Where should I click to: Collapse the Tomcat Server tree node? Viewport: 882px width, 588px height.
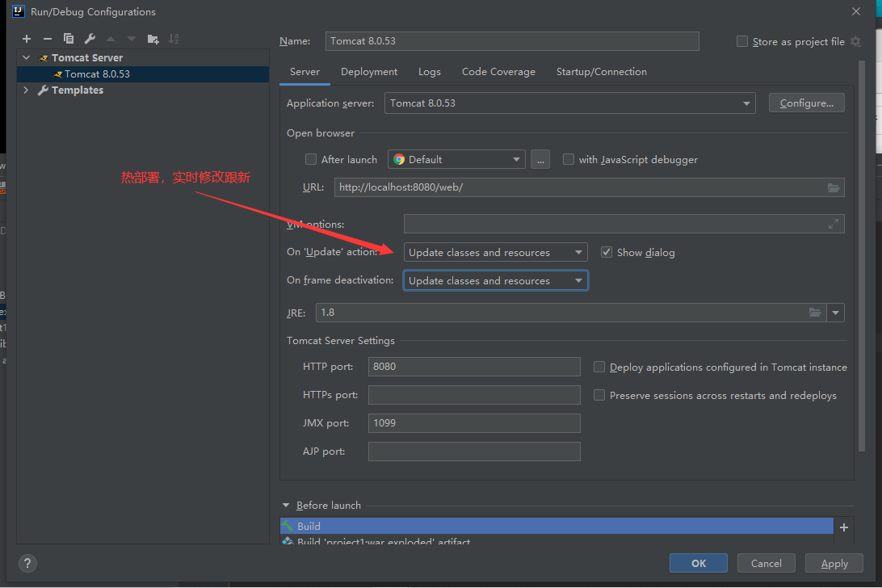tap(27, 58)
